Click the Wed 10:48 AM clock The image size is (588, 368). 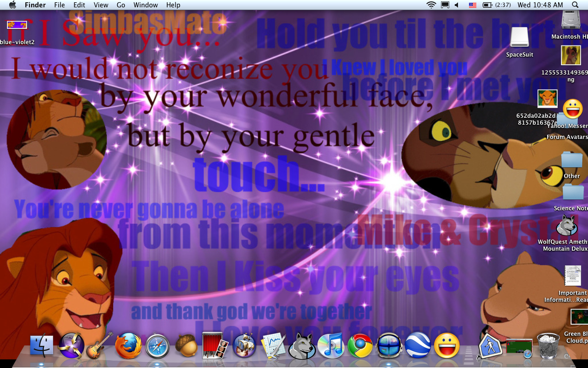(x=540, y=5)
